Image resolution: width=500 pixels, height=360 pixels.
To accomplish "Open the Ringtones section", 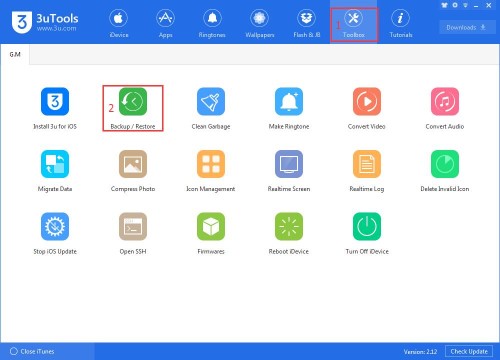I will 212,23.
